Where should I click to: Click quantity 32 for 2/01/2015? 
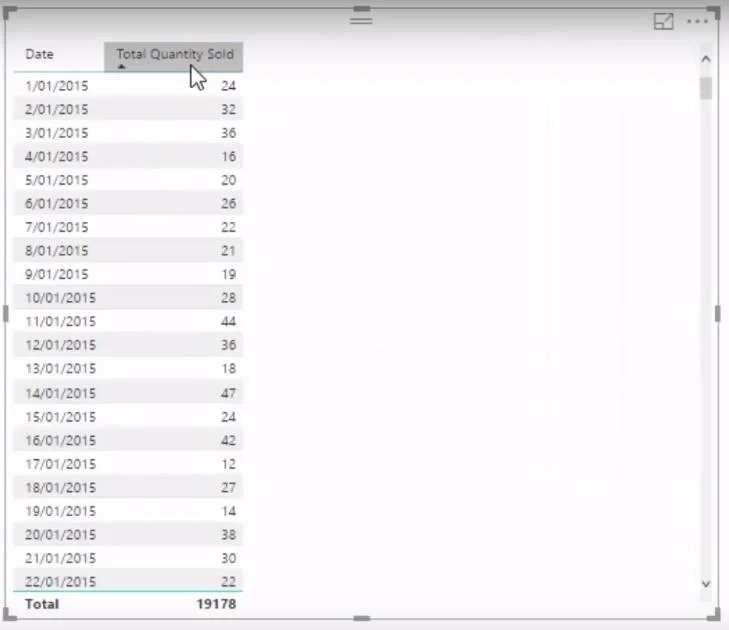pyautogui.click(x=228, y=110)
